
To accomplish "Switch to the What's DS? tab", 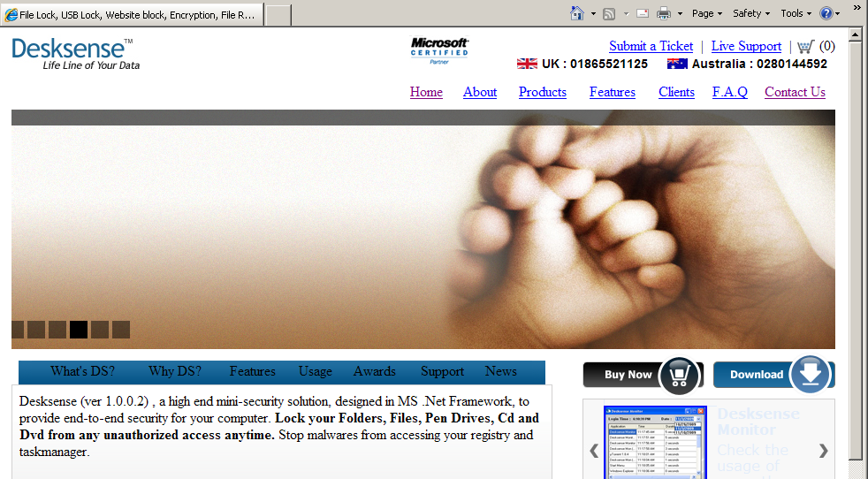I will click(82, 371).
